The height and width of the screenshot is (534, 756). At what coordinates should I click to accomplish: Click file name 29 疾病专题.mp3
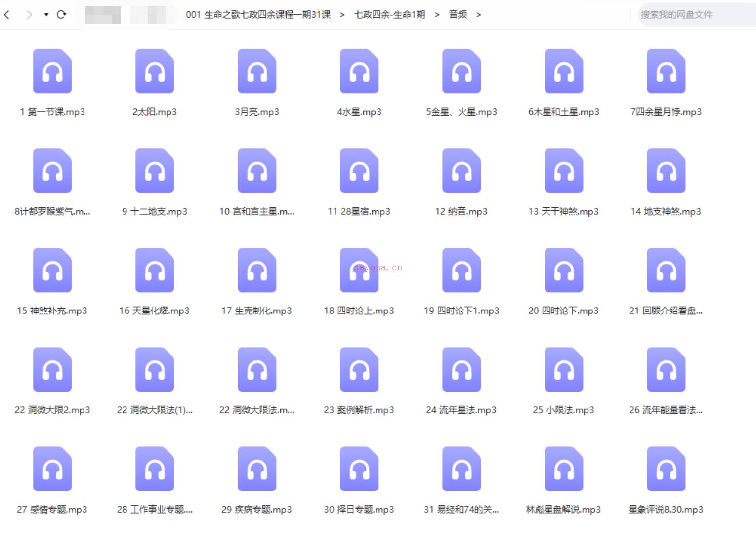[257, 509]
